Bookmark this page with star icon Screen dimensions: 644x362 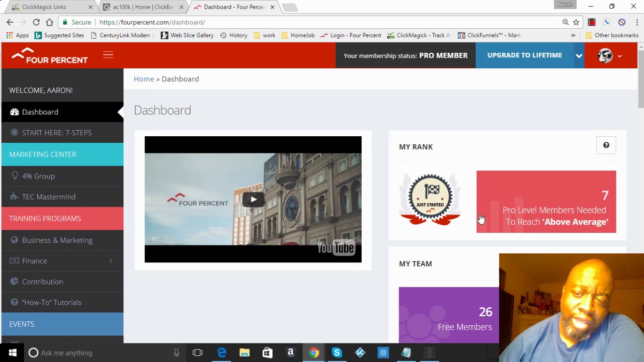576,22
